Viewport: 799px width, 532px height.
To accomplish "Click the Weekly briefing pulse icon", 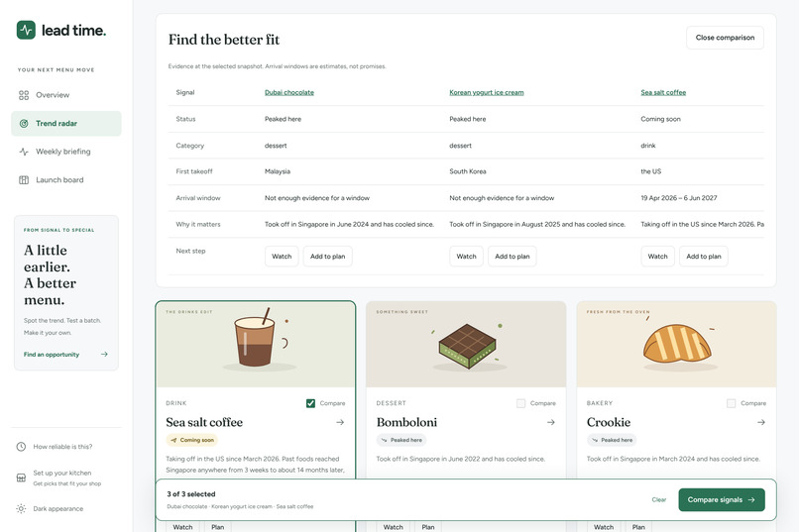I will pyautogui.click(x=24, y=152).
